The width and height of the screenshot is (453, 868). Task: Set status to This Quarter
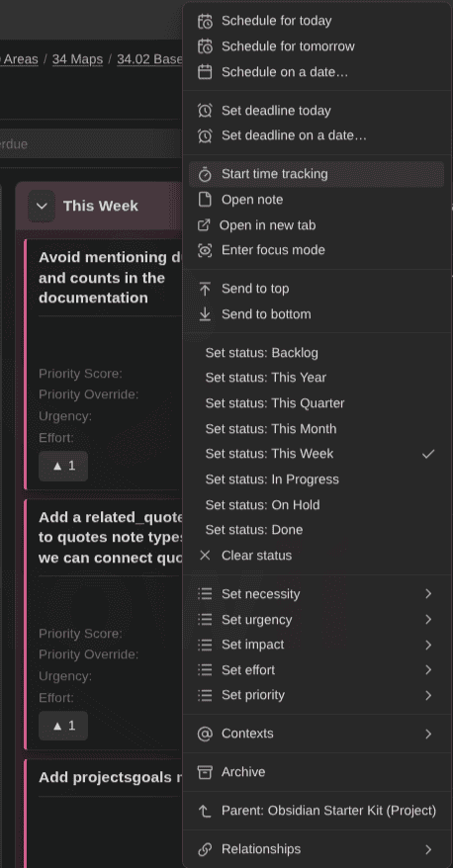pyautogui.click(x=317, y=403)
